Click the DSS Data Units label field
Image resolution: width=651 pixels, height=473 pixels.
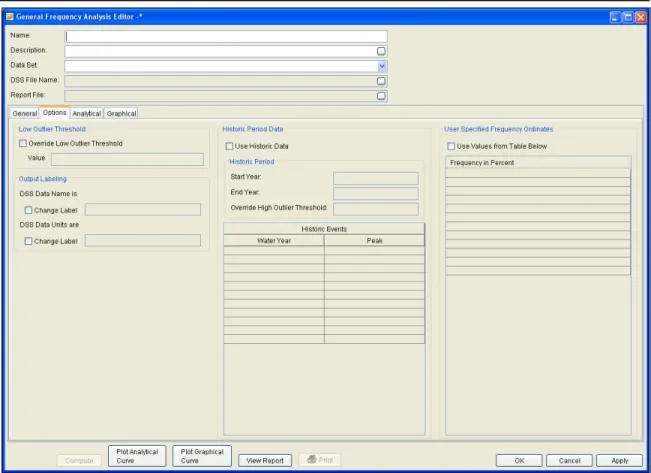click(143, 240)
